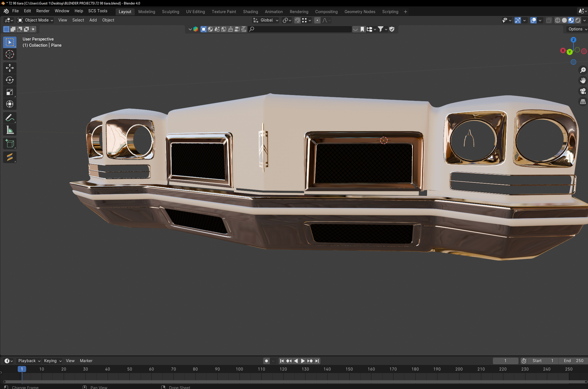
Task: Select the Add Cube tool
Action: point(10,144)
